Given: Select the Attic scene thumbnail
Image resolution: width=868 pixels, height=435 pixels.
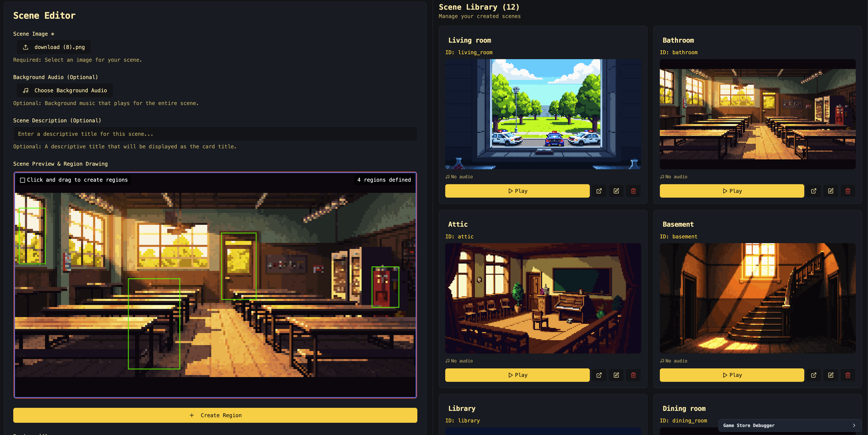Looking at the screenshot, I should [x=543, y=298].
